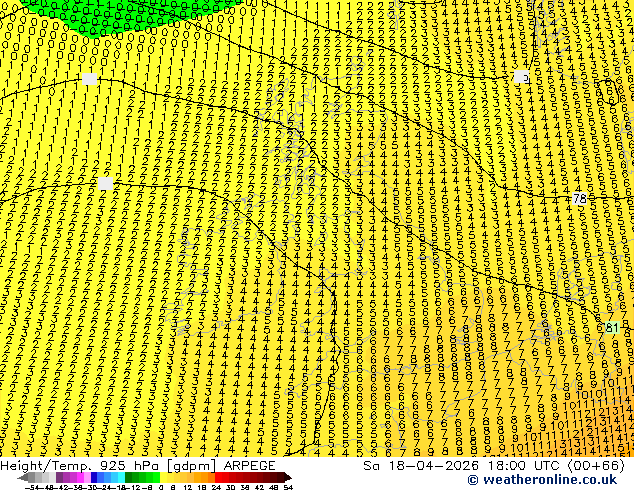Click the blank white label box in upper-left
The width and height of the screenshot is (634, 490).
pyautogui.click(x=89, y=79)
